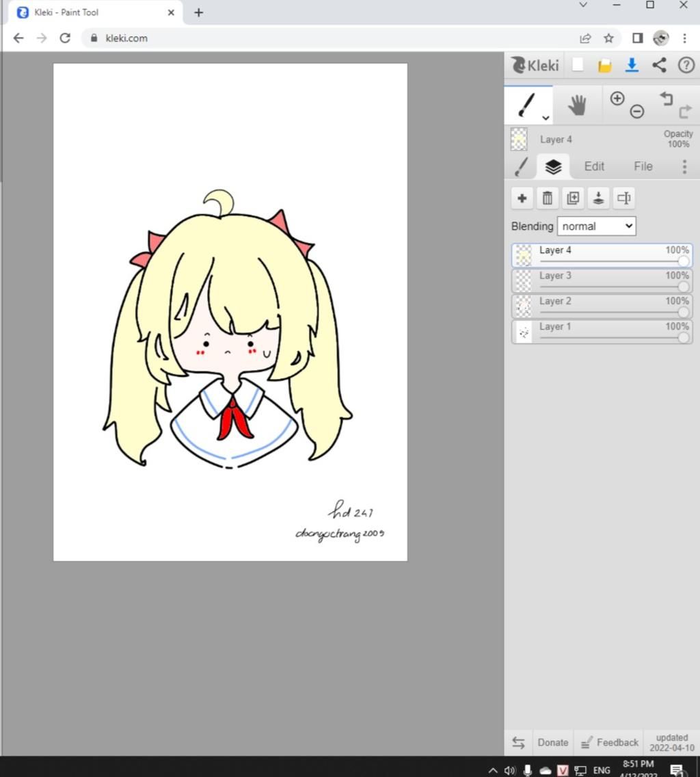700x777 pixels.
Task: Open an image file with folder icon
Action: pos(604,66)
